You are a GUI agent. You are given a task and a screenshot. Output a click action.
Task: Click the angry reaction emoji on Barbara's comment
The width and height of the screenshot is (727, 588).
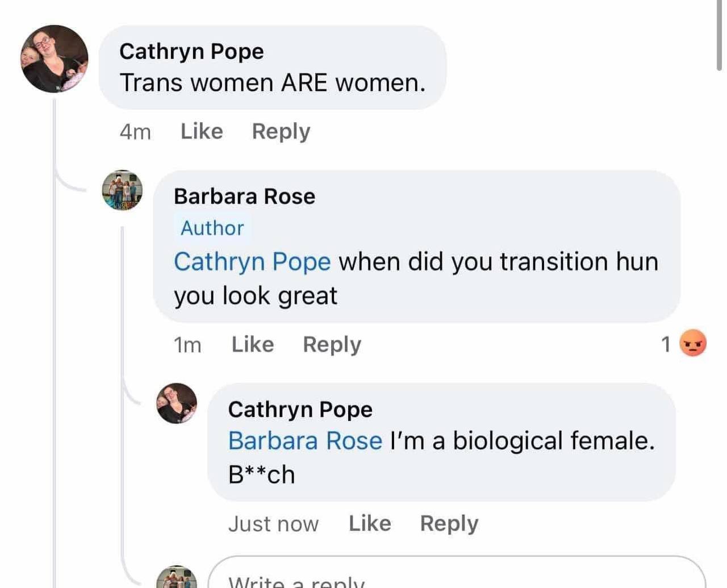click(693, 343)
